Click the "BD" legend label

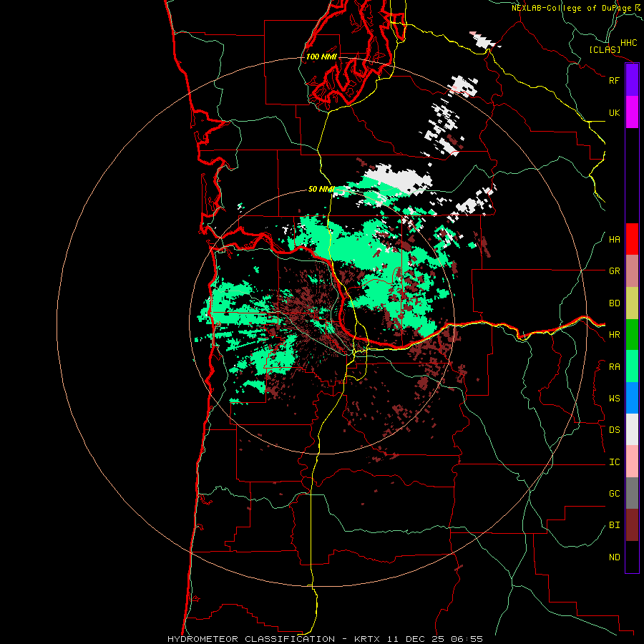coord(614,303)
